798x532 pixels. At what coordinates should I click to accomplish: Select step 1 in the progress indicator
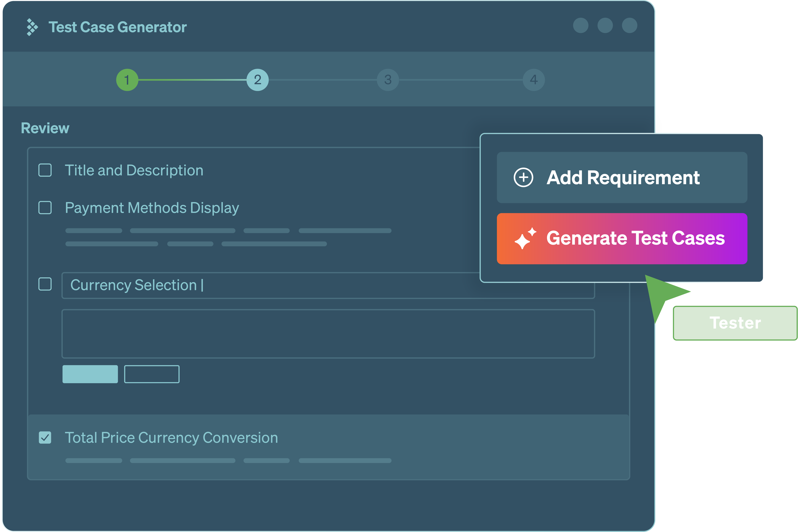[x=127, y=79]
